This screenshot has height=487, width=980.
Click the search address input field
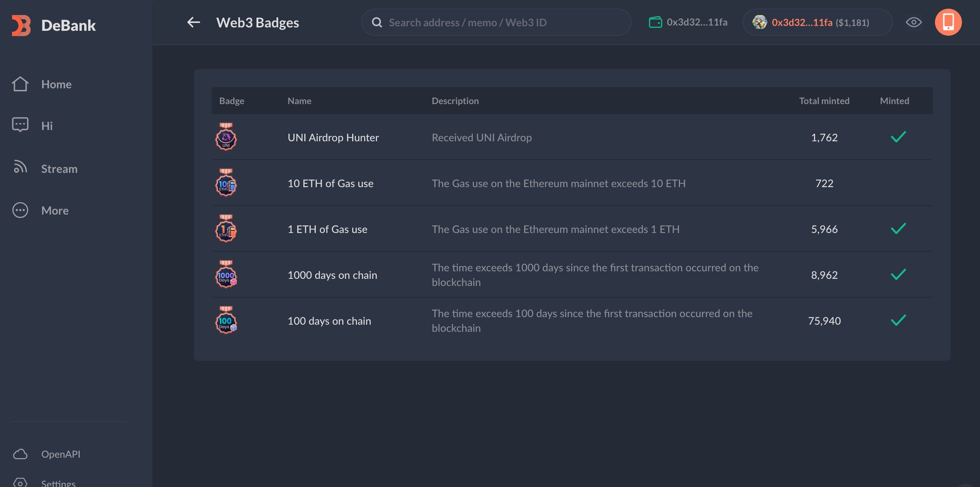point(496,23)
